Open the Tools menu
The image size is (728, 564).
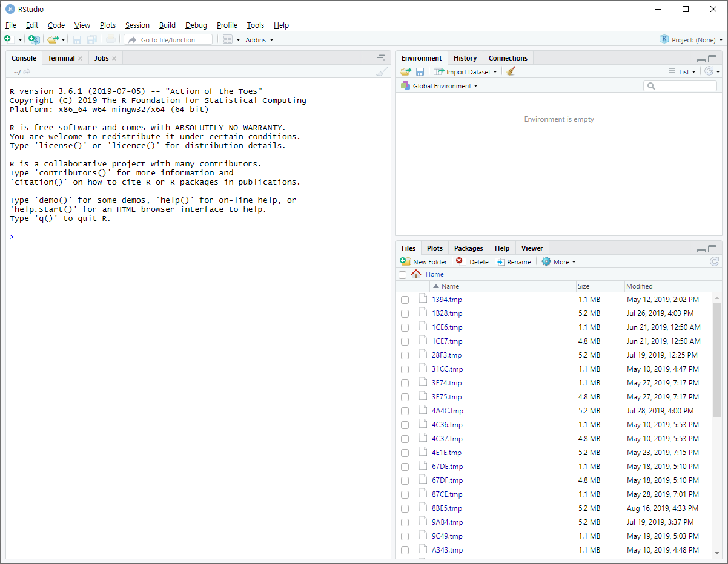coord(256,25)
